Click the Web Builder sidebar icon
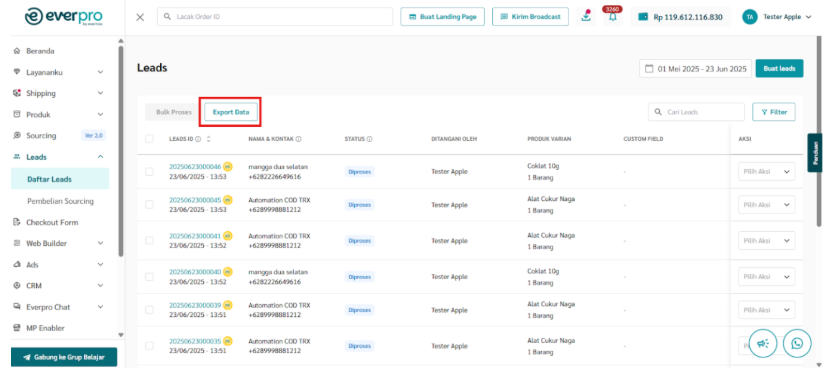The height and width of the screenshot is (375, 831). 16,244
